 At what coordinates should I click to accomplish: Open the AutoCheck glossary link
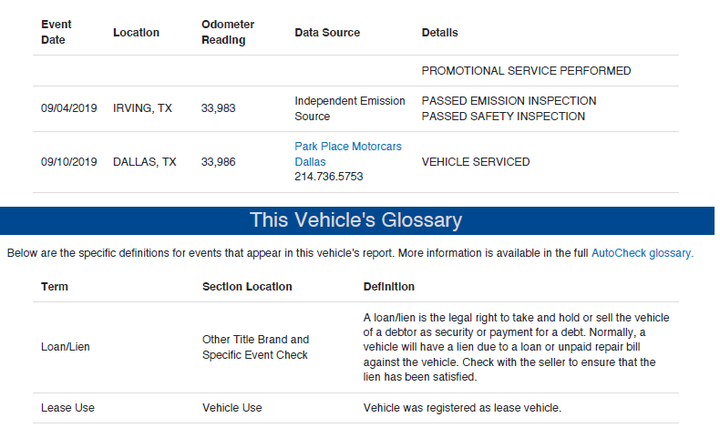[x=641, y=253]
